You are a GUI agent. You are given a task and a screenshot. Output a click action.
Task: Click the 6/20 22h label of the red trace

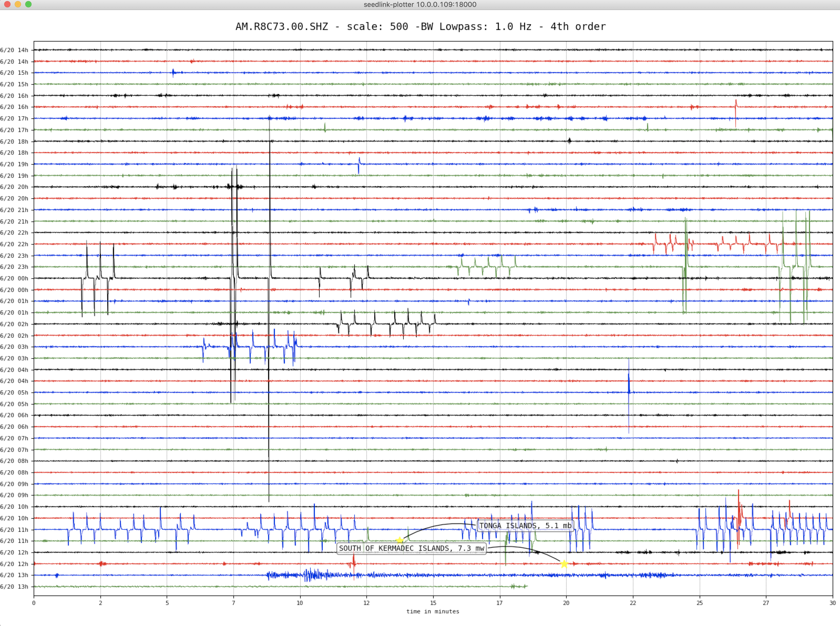click(14, 244)
